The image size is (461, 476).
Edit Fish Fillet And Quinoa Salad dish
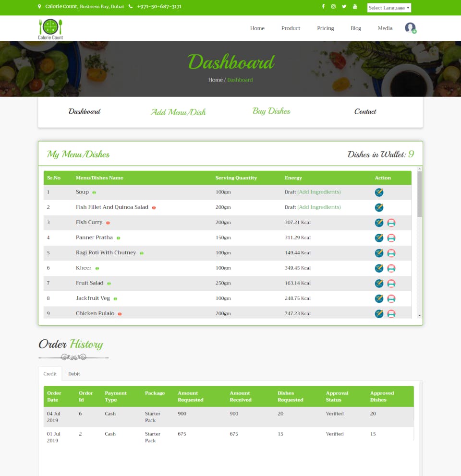(379, 207)
